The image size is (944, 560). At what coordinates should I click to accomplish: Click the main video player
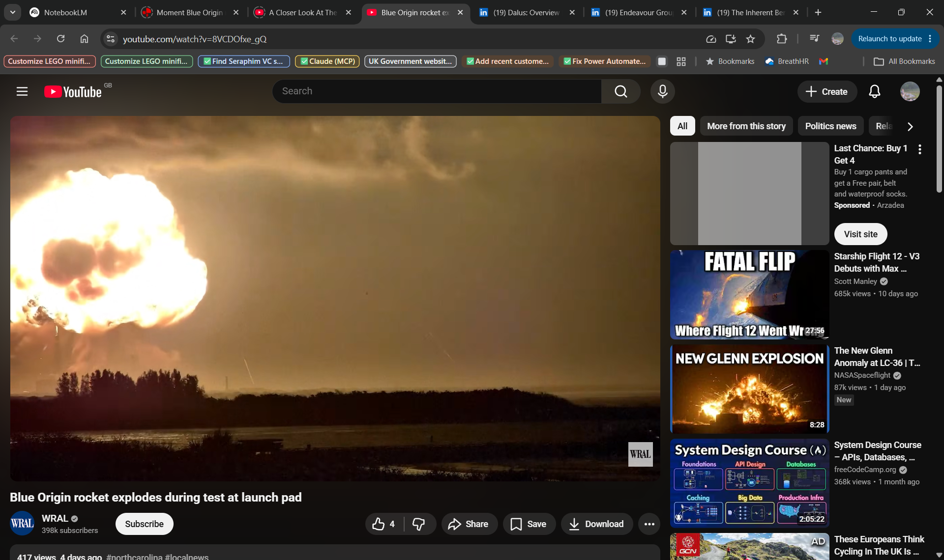pyautogui.click(x=335, y=298)
